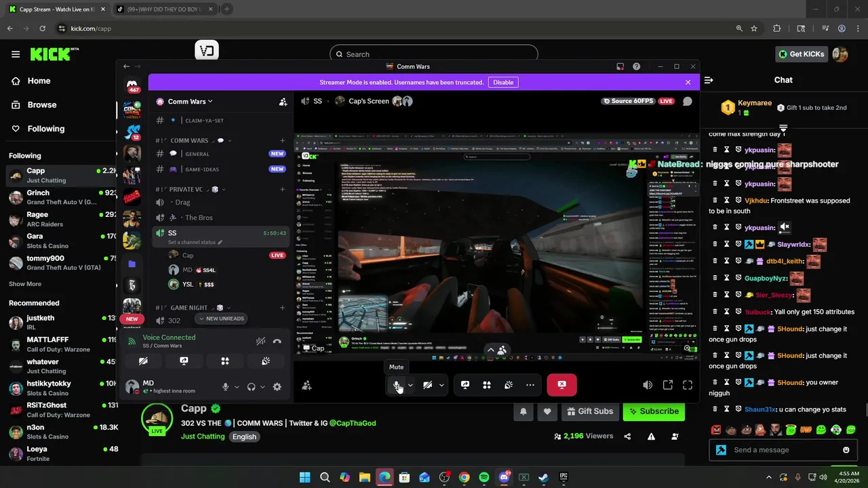Open microphone input options arrow in call bar
The width and height of the screenshot is (868, 488).
(410, 385)
